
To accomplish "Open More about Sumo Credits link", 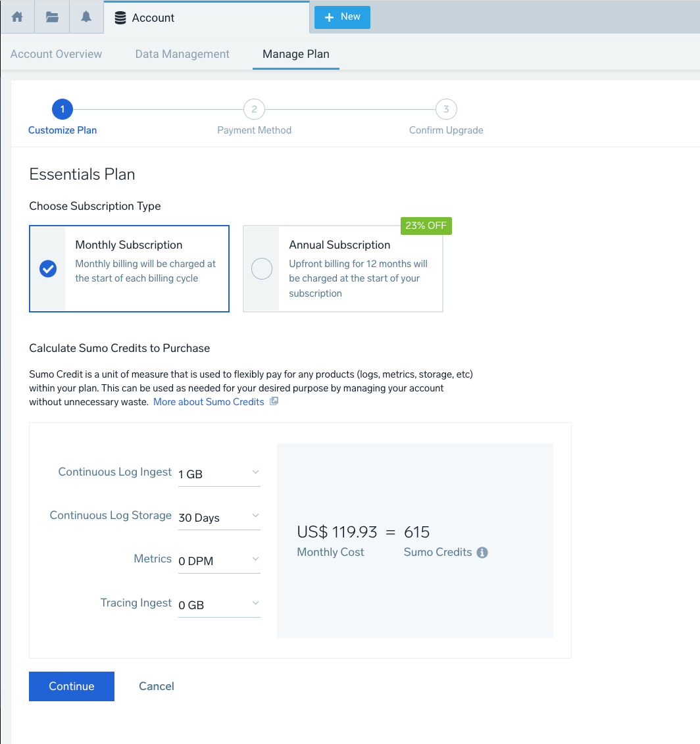I will pos(209,401).
